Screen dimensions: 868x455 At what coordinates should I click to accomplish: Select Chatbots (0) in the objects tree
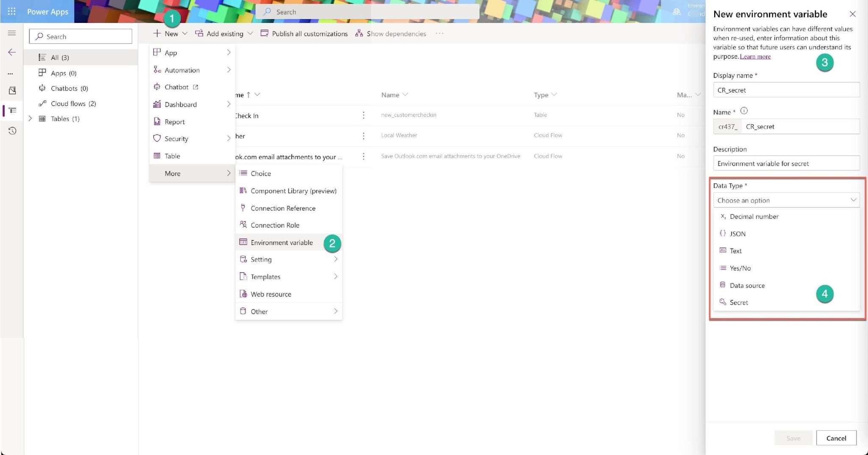click(81, 88)
